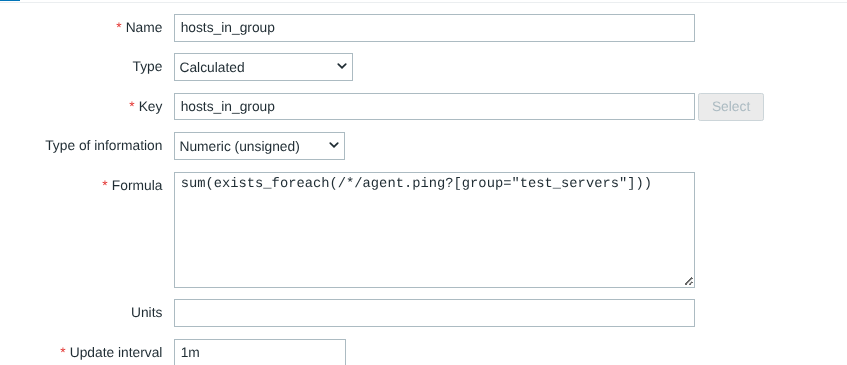The image size is (847, 365).
Task: Click the Type of information label
Action: point(104,146)
